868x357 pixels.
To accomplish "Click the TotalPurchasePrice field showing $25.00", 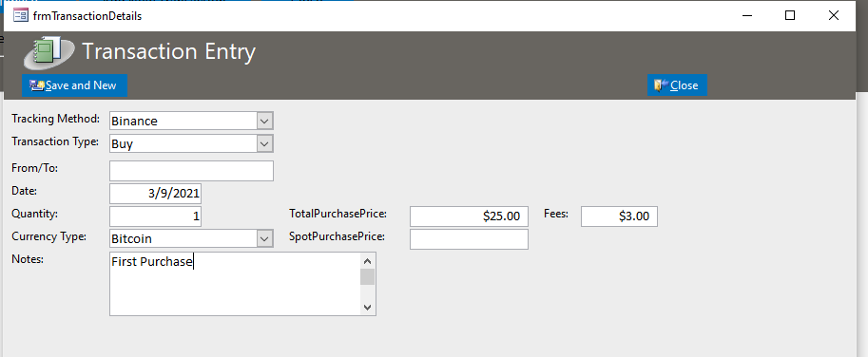I will (469, 216).
